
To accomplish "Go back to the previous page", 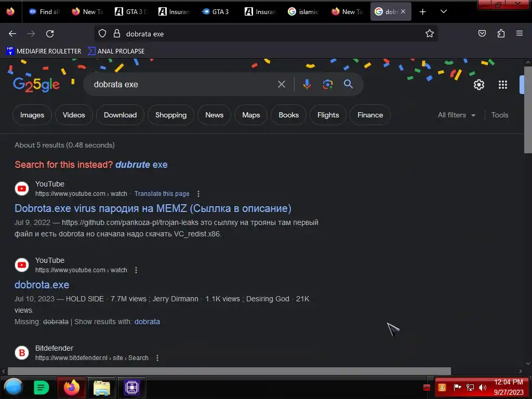I will coord(12,34).
